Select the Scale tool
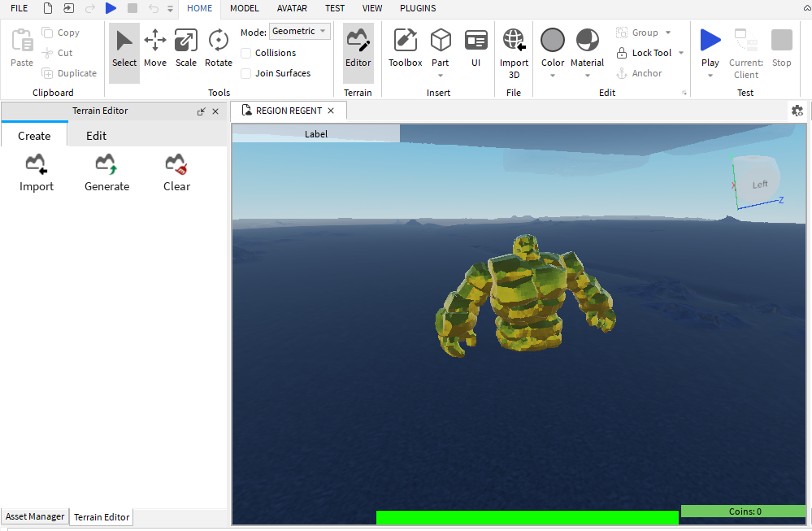The width and height of the screenshot is (812, 531). [x=186, y=48]
